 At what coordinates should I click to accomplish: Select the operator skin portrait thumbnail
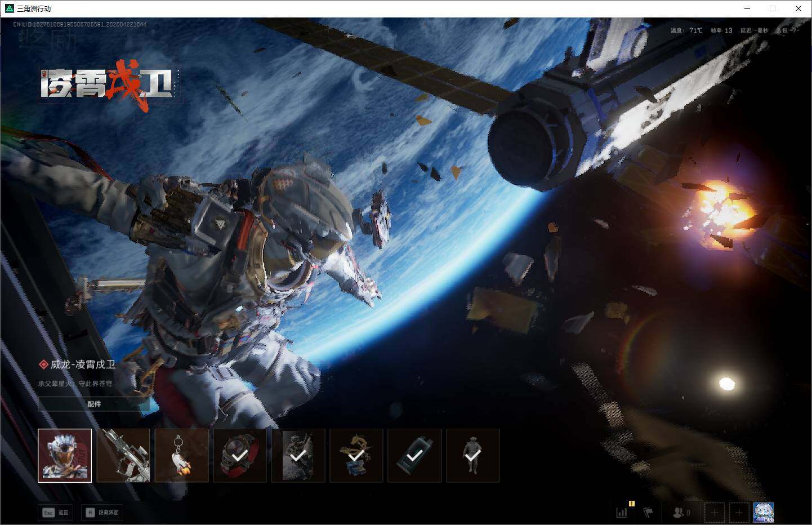(65, 456)
